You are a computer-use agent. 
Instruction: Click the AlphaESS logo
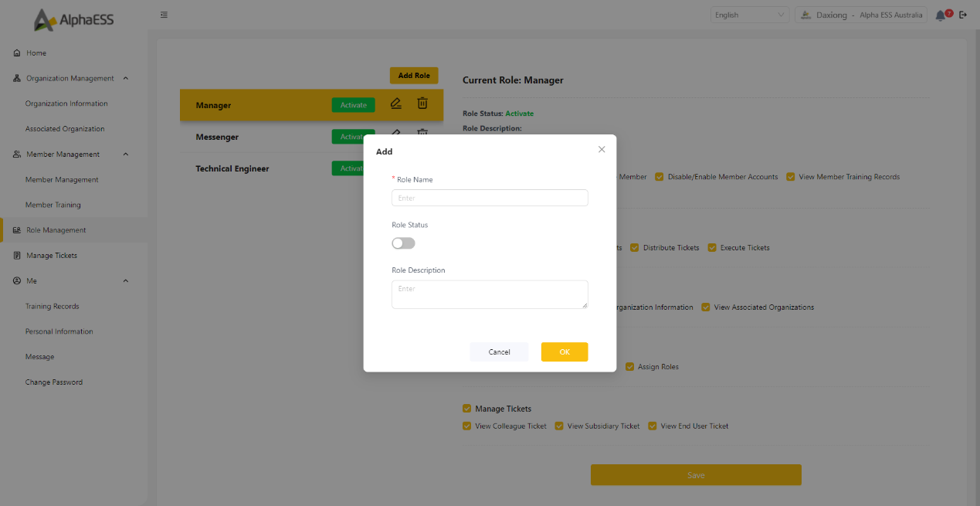[74, 19]
